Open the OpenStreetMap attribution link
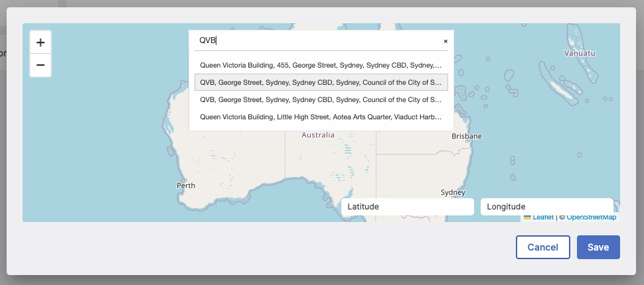 591,217
